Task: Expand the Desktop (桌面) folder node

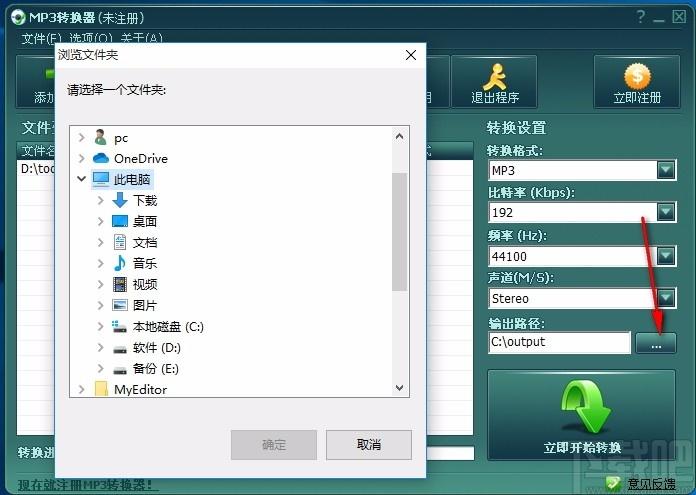Action: click(x=100, y=221)
